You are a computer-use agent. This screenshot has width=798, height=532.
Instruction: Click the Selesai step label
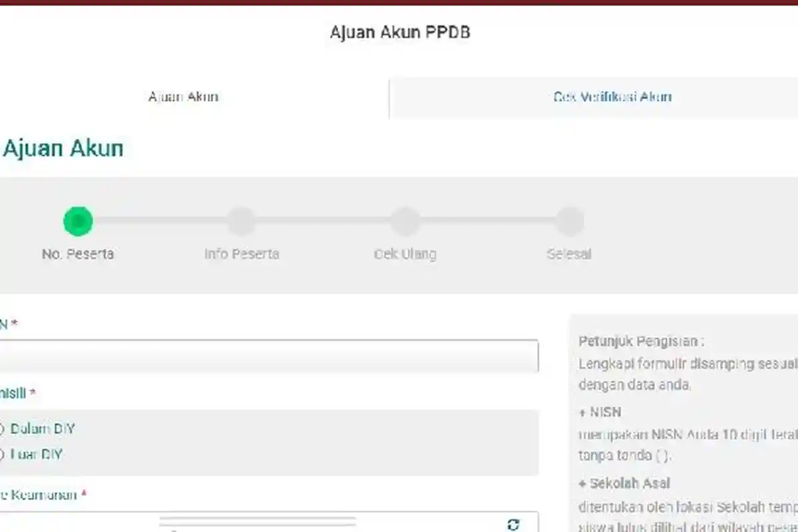coord(569,253)
